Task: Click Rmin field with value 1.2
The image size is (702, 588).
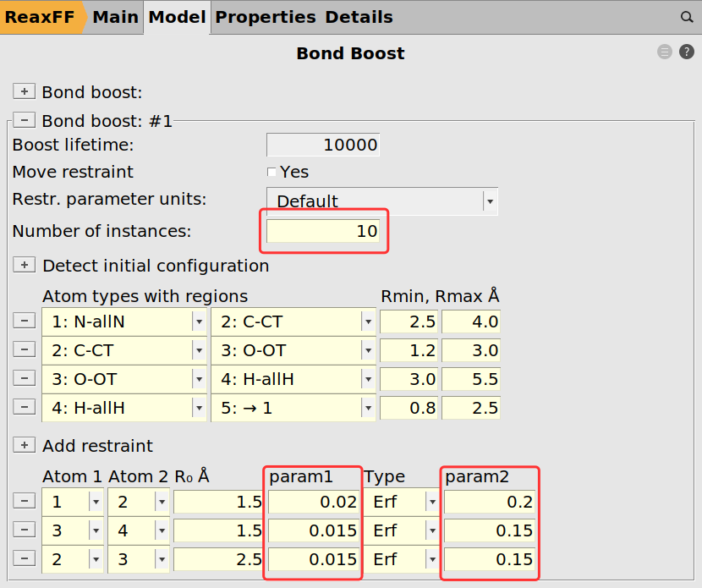Action: (x=409, y=350)
